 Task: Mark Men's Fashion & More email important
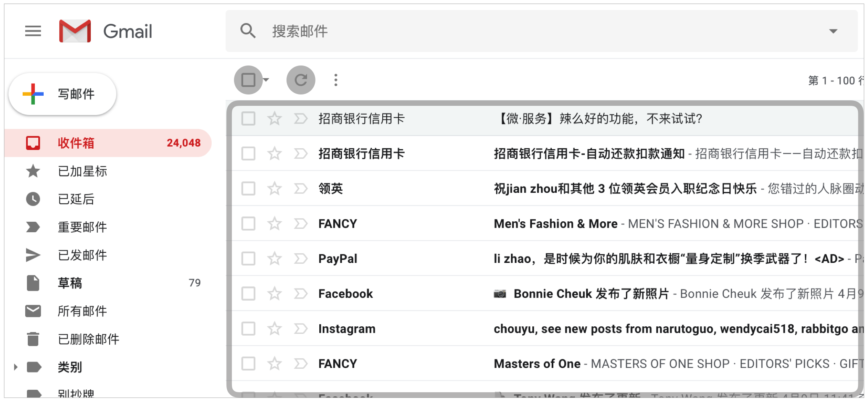pyautogui.click(x=301, y=223)
